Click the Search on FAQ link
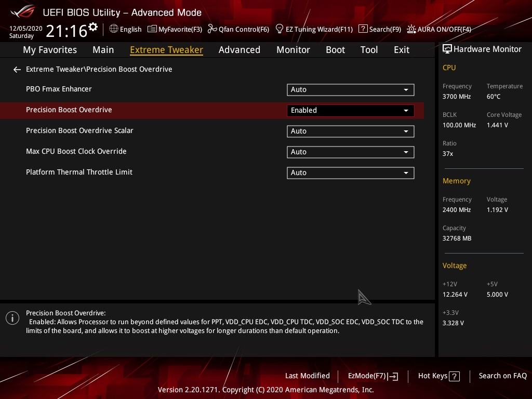The image size is (532, 399). (x=502, y=376)
